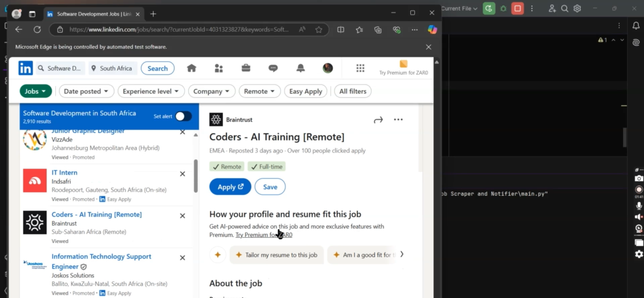Share the Braintrust job with arrow icon
The height and width of the screenshot is (298, 644).
pos(378,120)
